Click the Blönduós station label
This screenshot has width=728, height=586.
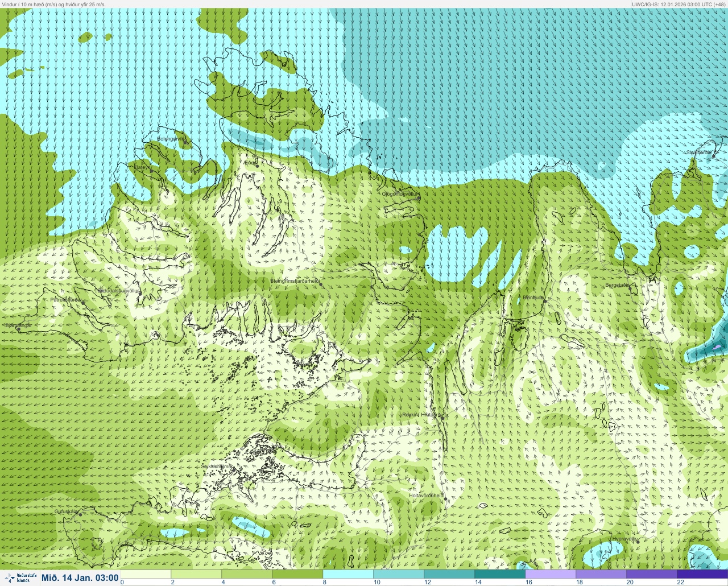533,298
